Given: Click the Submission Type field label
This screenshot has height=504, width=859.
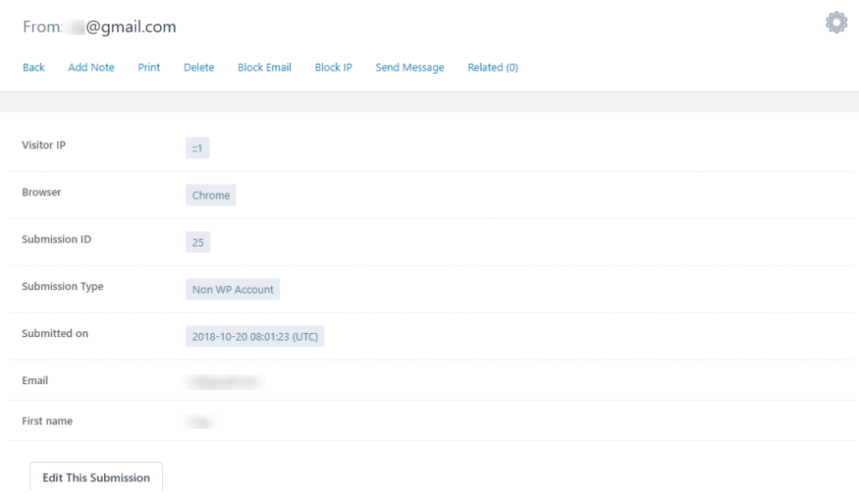Looking at the screenshot, I should point(62,286).
